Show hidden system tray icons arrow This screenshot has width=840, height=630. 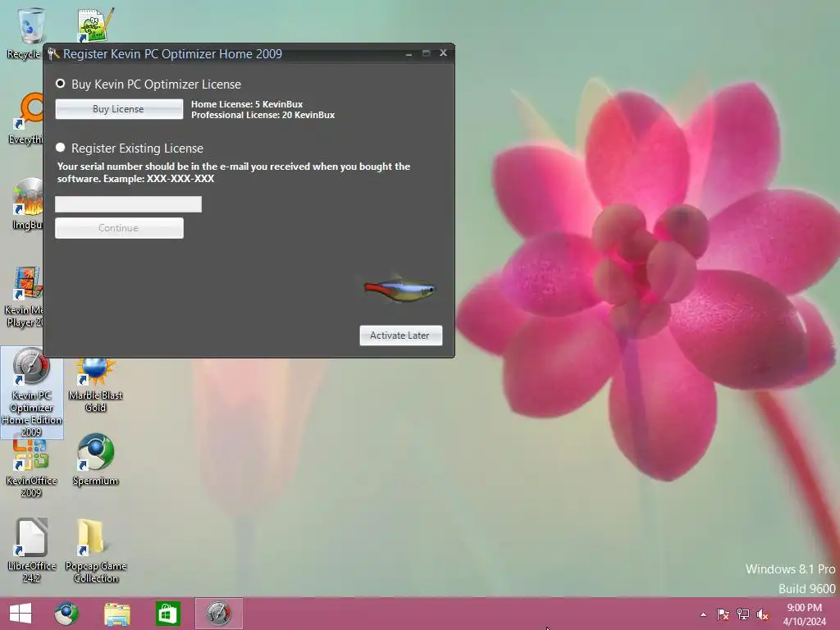(703, 614)
